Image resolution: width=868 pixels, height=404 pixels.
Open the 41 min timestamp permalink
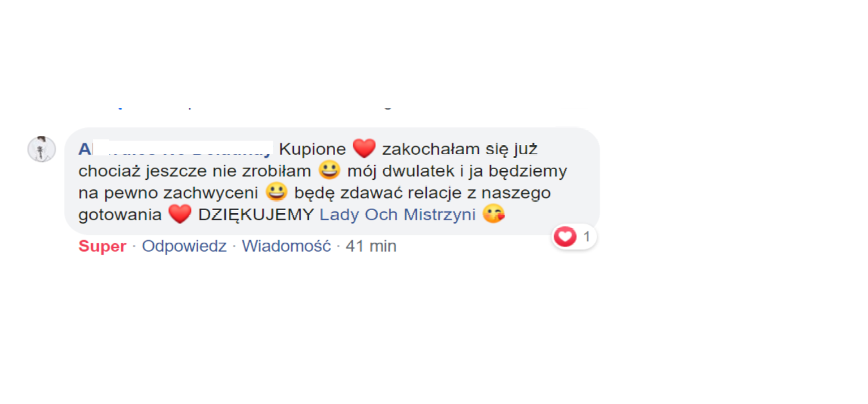click(371, 246)
